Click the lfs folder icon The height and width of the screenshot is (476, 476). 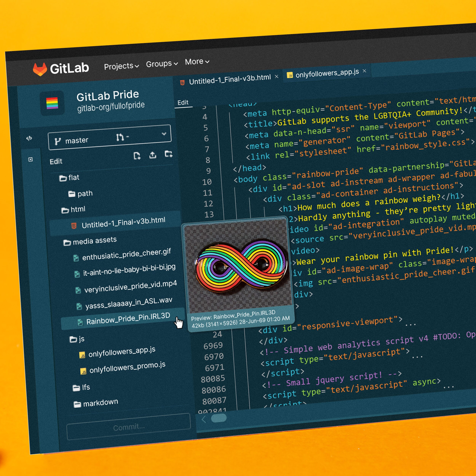click(x=76, y=388)
